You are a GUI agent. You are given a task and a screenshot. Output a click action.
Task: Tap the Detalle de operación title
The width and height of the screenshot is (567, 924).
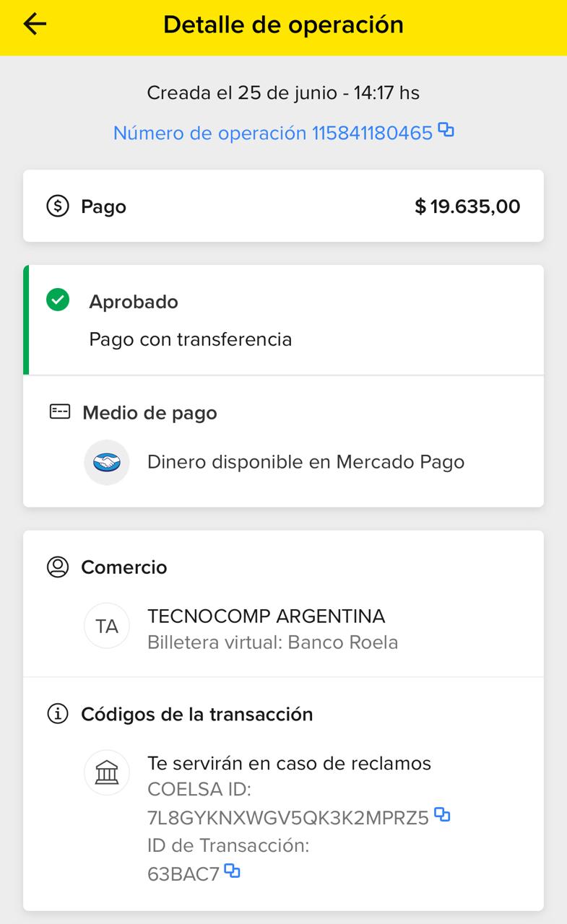[x=283, y=25]
